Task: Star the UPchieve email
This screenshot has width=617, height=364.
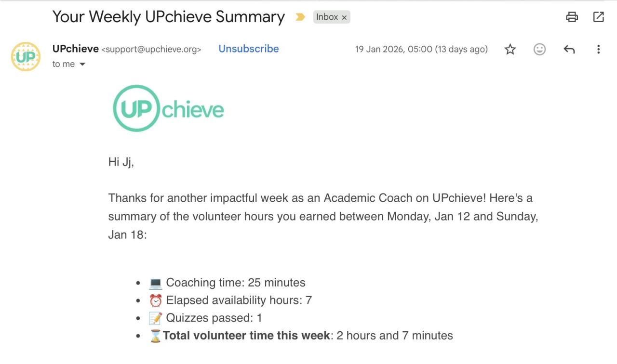Action: (x=510, y=49)
